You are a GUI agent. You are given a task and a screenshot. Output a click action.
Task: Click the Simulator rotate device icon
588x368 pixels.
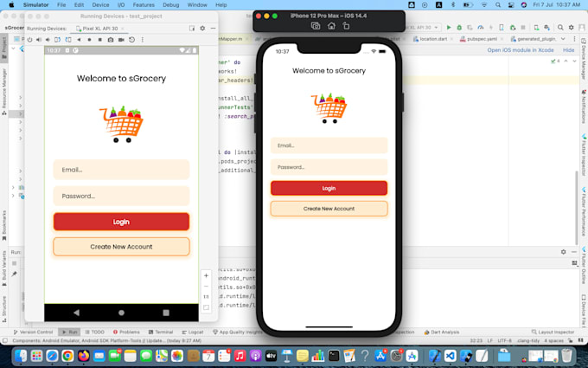click(346, 26)
